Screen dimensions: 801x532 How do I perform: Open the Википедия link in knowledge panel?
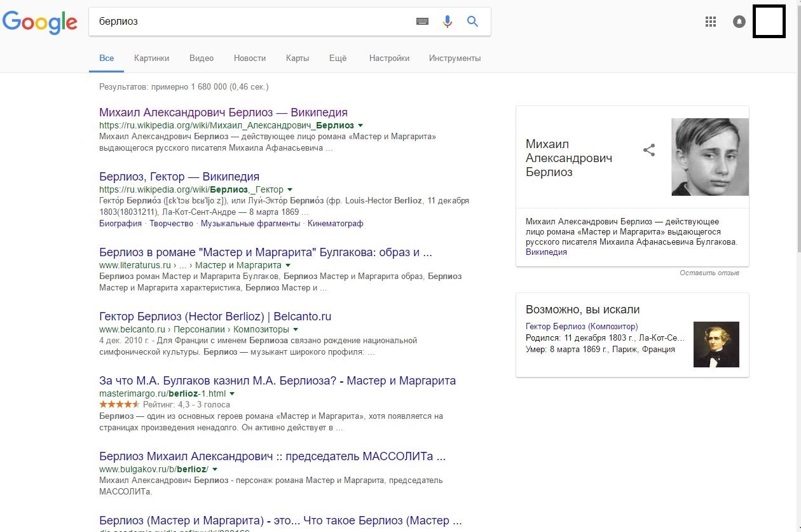546,252
